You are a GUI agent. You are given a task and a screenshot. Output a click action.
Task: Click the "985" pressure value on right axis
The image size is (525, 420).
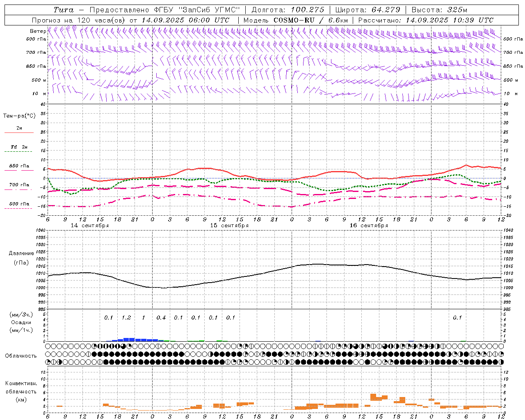pos(507,309)
